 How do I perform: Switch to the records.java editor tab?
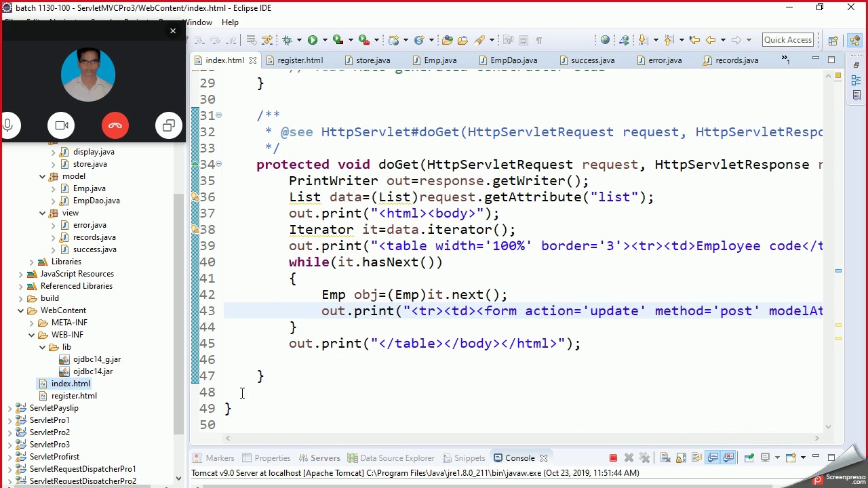(736, 60)
